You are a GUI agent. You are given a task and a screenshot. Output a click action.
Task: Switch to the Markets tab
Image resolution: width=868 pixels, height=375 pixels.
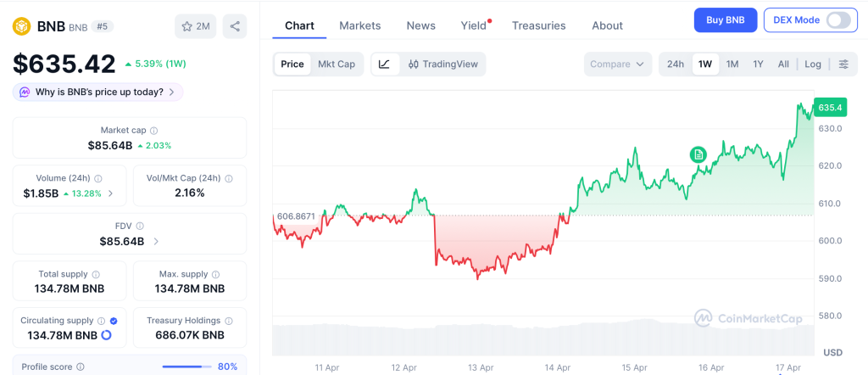click(360, 25)
